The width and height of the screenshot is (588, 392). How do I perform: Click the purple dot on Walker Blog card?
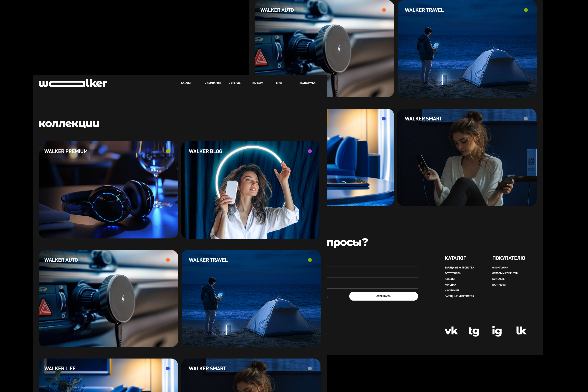[x=310, y=151]
